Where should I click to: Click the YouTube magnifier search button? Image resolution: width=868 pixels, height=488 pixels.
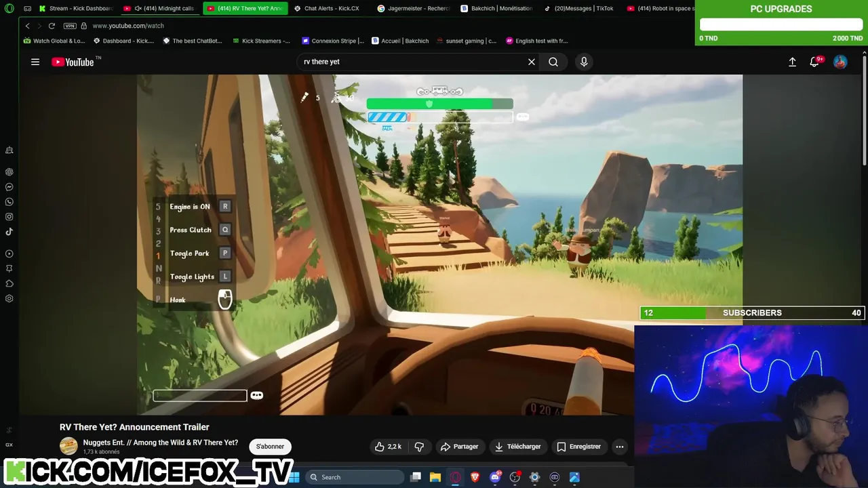click(553, 62)
